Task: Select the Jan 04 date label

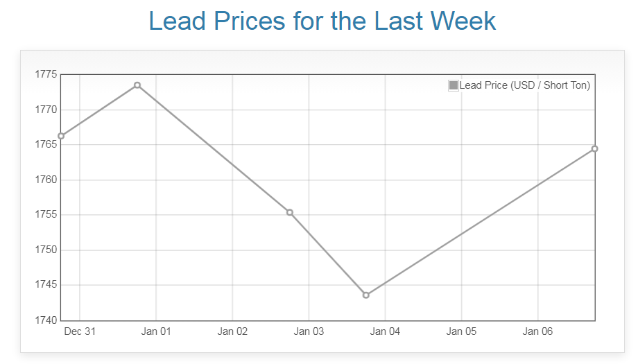Action: click(385, 331)
